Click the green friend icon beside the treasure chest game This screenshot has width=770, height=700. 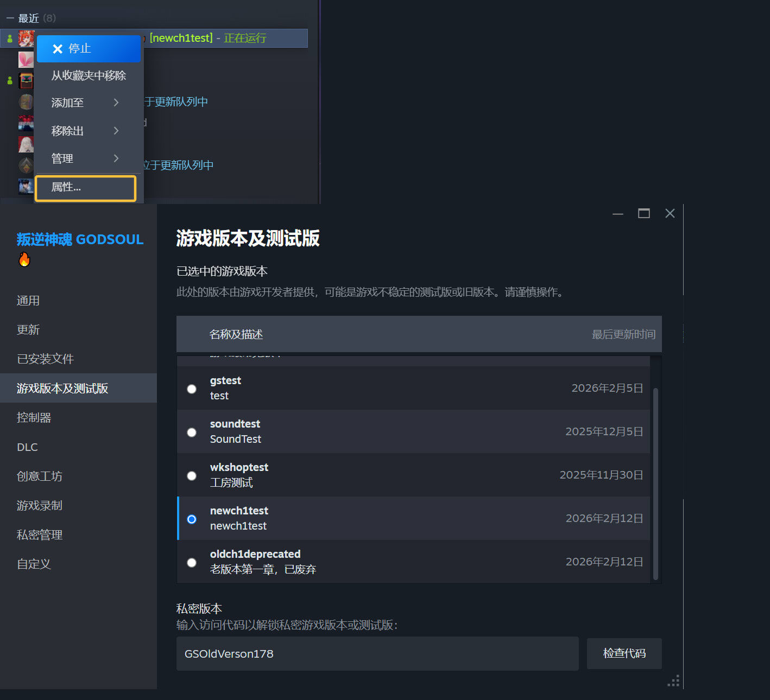click(10, 80)
